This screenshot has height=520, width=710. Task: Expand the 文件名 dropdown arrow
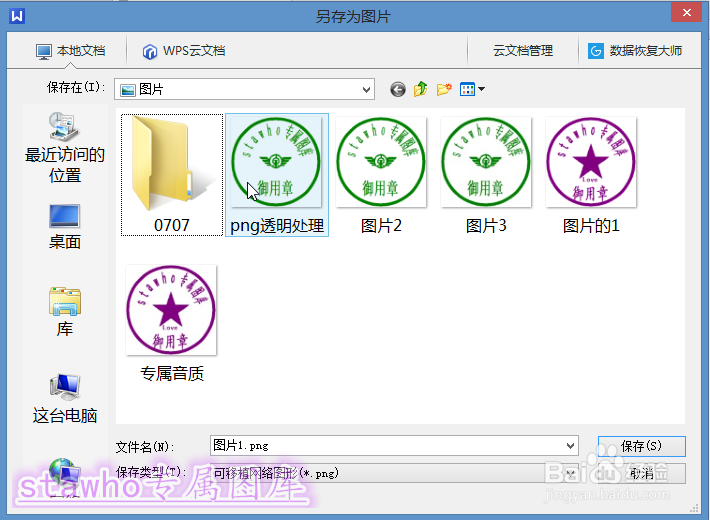571,446
